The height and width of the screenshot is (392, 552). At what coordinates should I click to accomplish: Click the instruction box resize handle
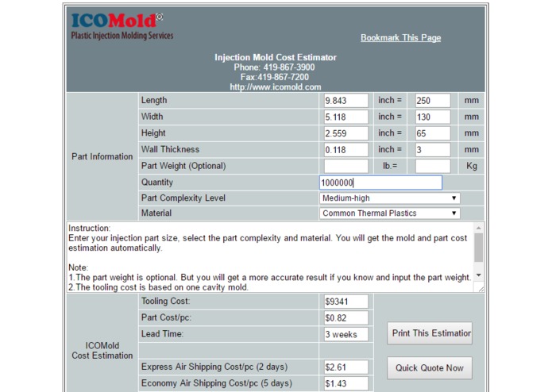(481, 289)
